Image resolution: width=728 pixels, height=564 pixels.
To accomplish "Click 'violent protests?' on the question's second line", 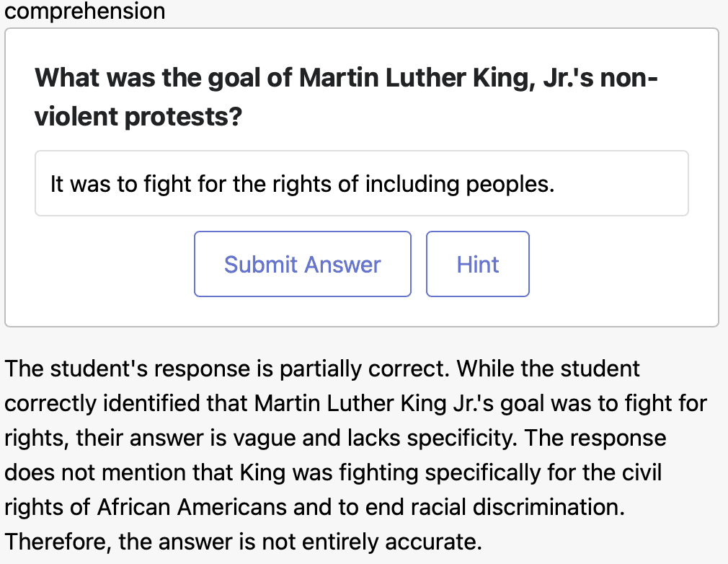I will (x=138, y=116).
